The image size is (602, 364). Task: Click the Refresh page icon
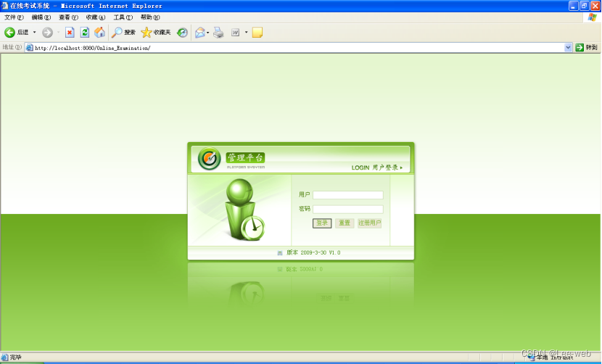click(x=84, y=33)
